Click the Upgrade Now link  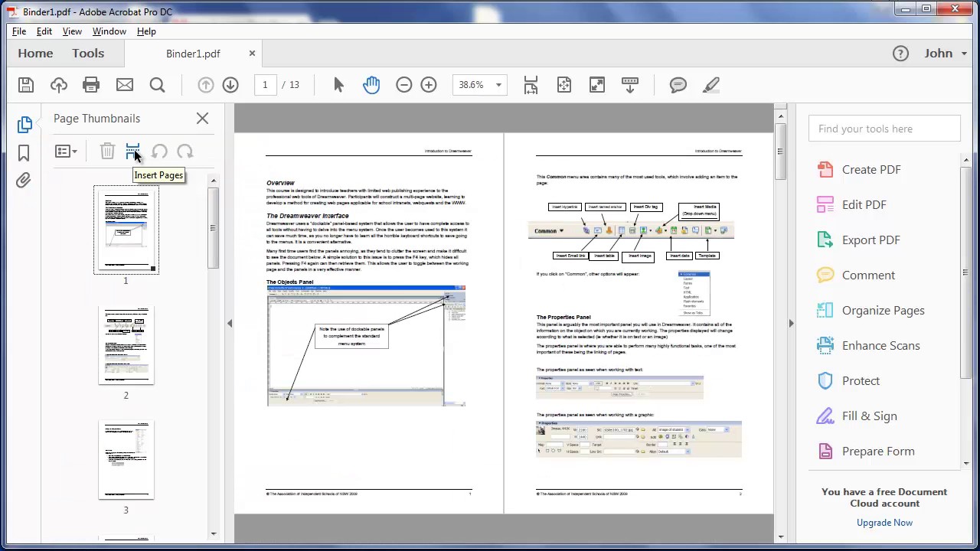click(884, 523)
